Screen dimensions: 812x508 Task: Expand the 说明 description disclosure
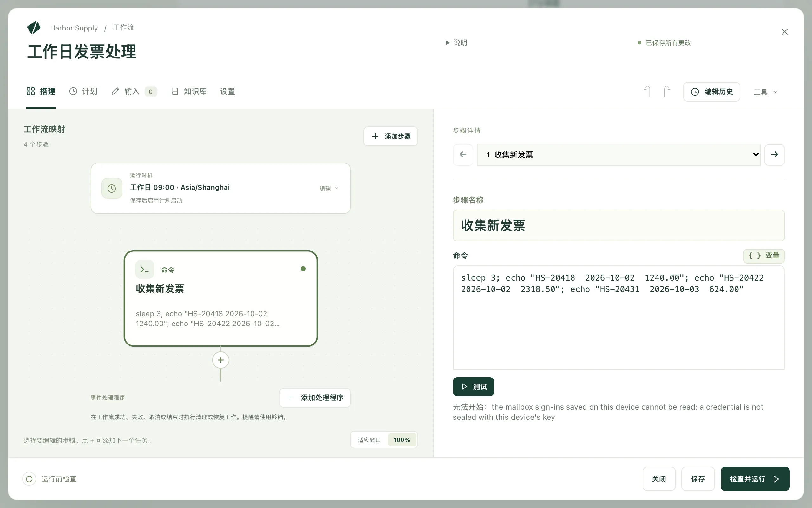(456, 43)
